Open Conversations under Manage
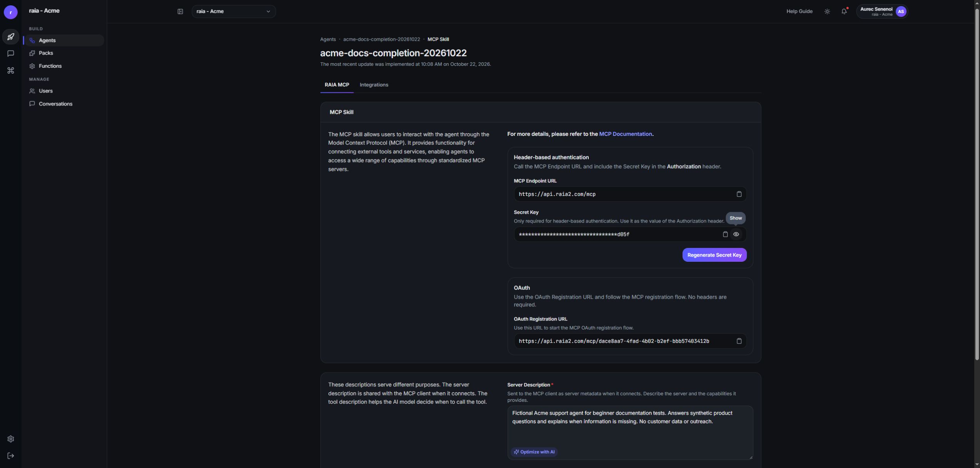Viewport: 980px width, 468px height. 64,104
